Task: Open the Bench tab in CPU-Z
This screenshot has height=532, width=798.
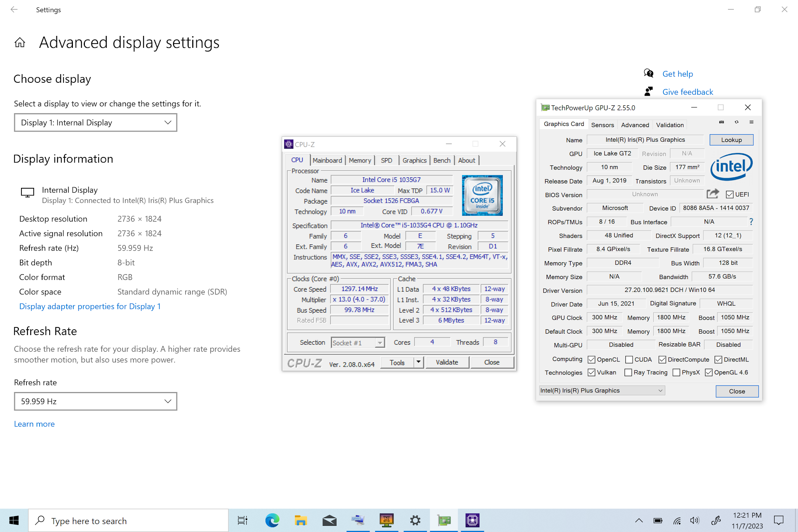Action: [x=442, y=160]
